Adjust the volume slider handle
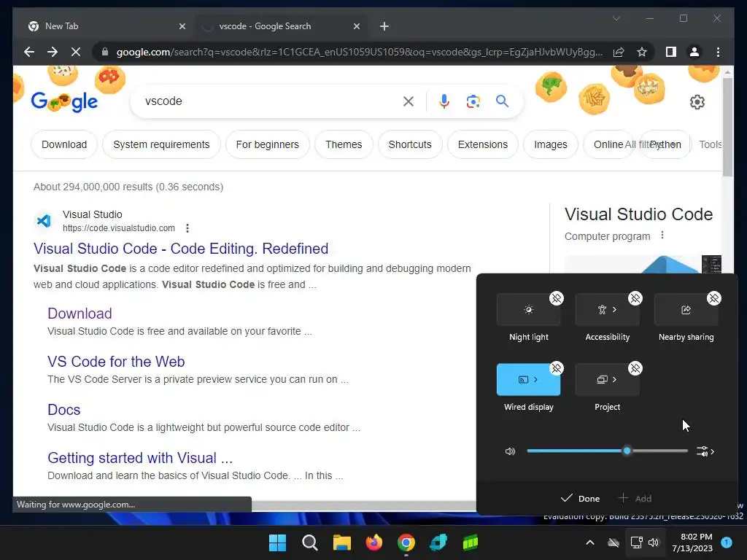 click(x=627, y=451)
